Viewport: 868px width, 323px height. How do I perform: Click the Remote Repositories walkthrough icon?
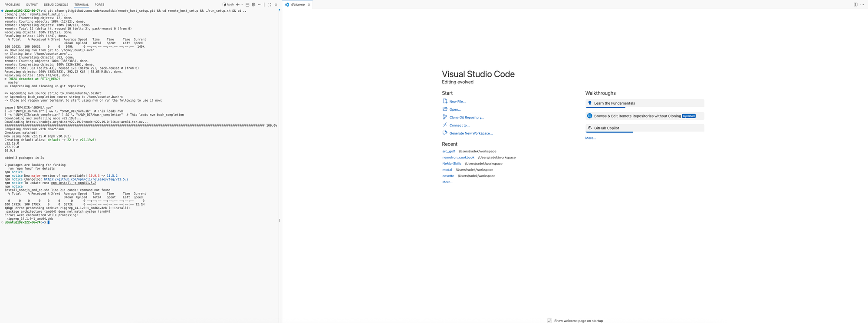pos(589,116)
